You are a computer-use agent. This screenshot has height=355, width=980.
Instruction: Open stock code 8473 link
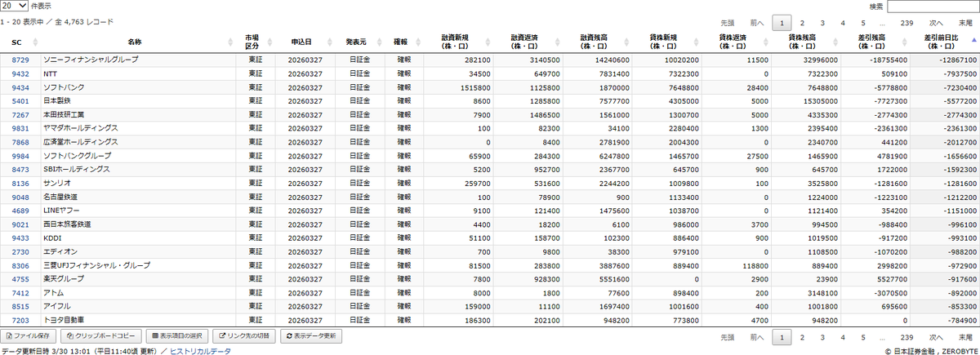pyautogui.click(x=20, y=169)
